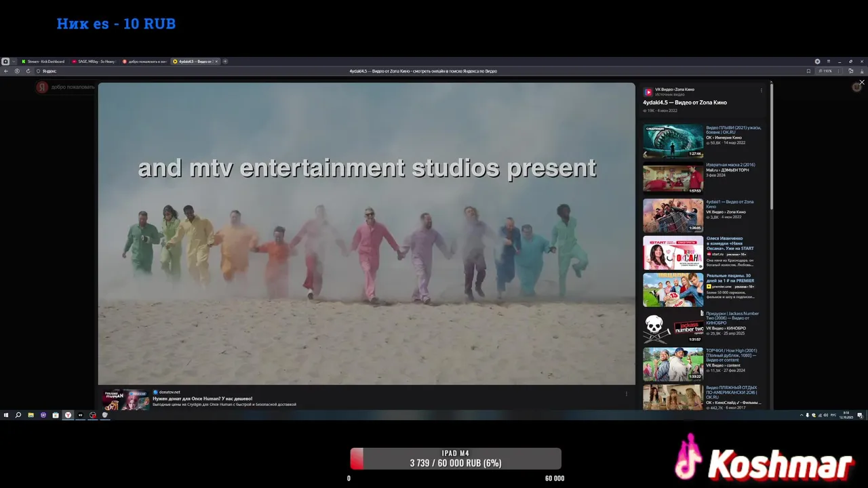Open Няня Оксана START ad thumbnail

tap(673, 253)
